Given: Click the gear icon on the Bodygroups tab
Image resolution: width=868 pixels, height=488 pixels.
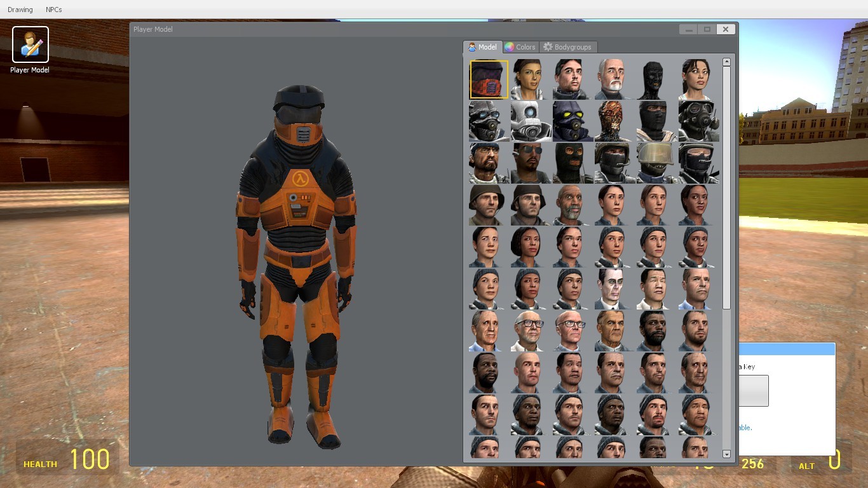Looking at the screenshot, I should (x=548, y=46).
